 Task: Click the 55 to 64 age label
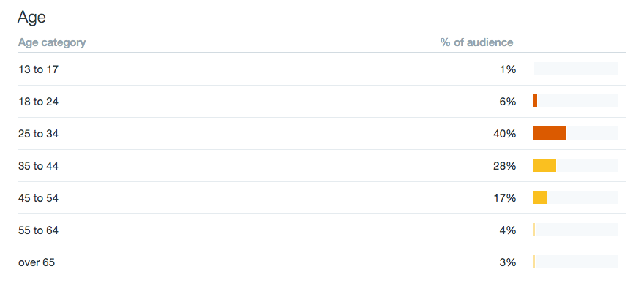tap(38, 230)
